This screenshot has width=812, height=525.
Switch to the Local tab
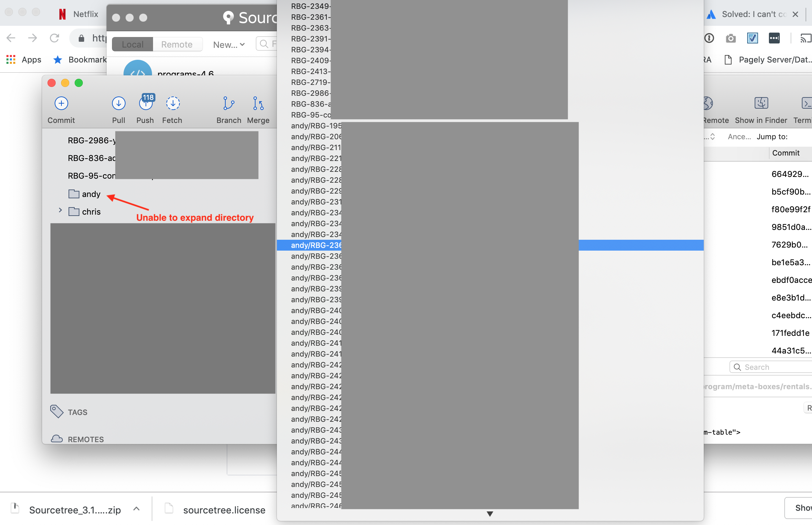[132, 44]
